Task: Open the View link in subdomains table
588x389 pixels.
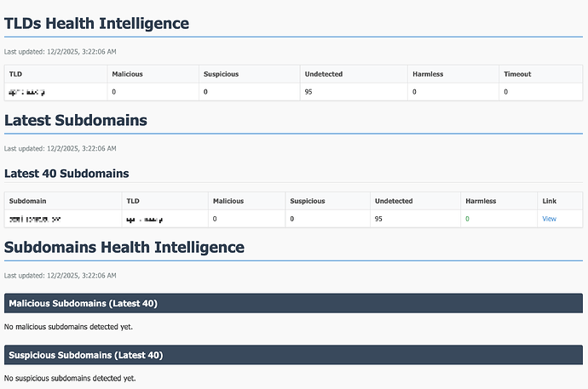Action: 549,219
